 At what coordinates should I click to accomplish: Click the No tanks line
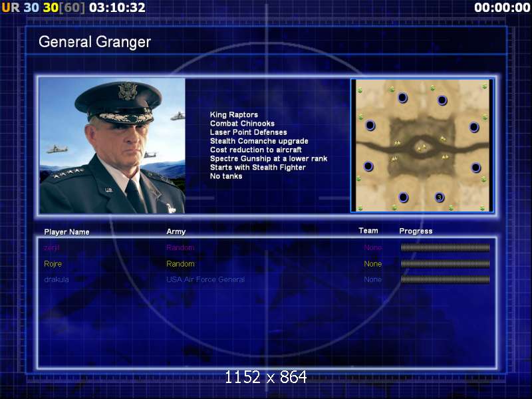(x=226, y=176)
